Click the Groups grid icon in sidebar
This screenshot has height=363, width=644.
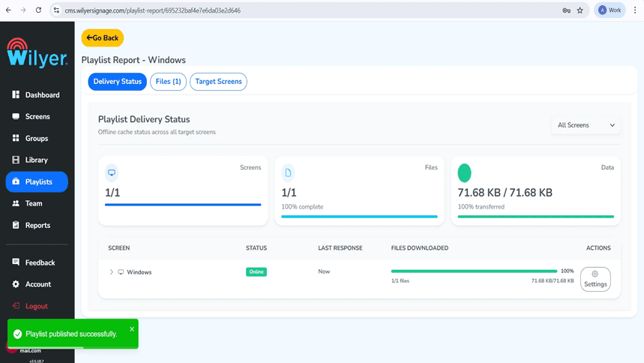pyautogui.click(x=16, y=138)
